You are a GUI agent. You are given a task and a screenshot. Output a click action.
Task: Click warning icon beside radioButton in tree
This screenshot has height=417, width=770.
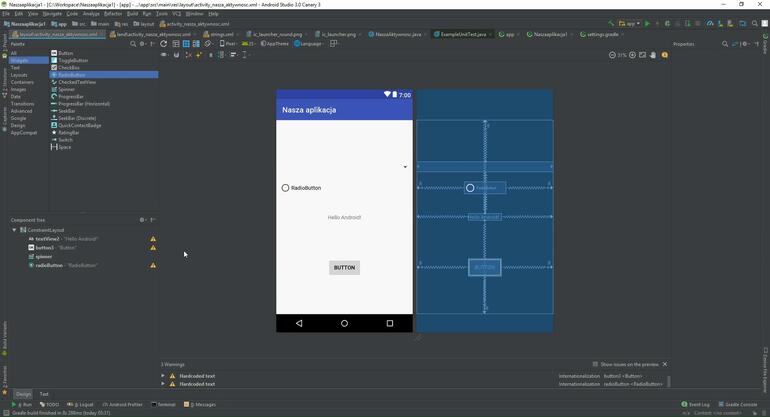153,265
